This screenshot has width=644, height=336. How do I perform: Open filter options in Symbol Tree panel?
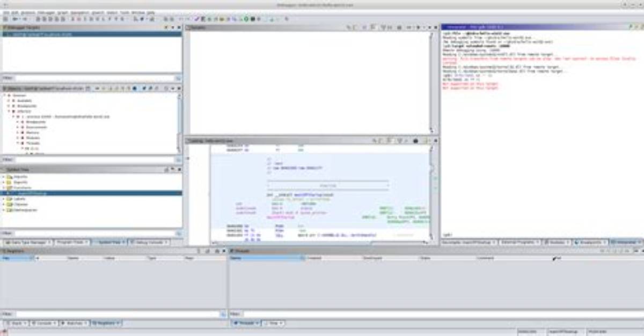[x=179, y=234]
